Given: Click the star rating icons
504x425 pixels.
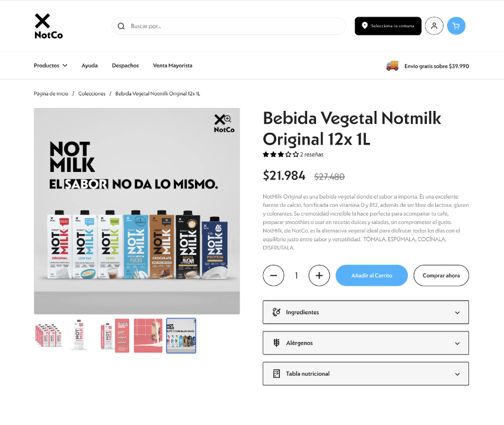Looking at the screenshot, I should click(x=280, y=155).
